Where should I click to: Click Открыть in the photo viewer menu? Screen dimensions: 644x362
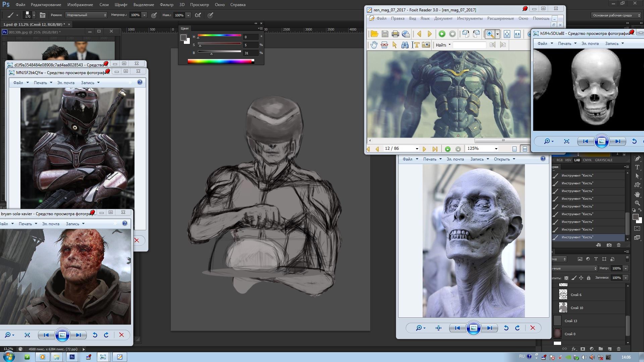click(x=502, y=159)
